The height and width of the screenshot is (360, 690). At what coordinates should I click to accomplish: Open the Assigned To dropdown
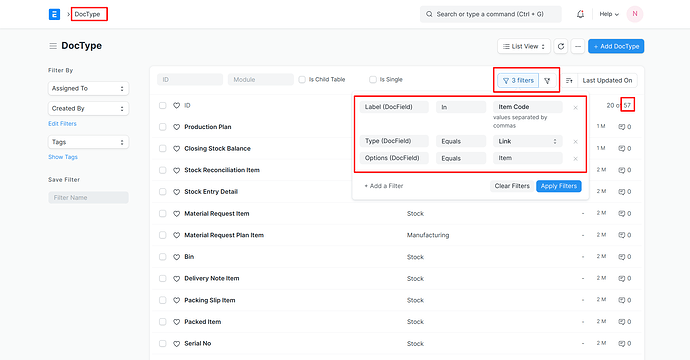tap(88, 88)
